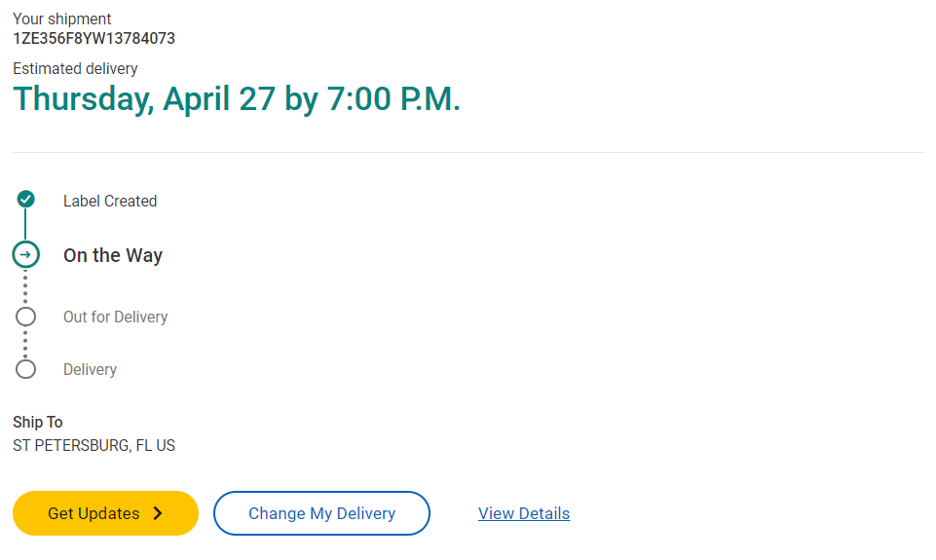
Task: Open Change My Delivery options
Action: pos(321,513)
